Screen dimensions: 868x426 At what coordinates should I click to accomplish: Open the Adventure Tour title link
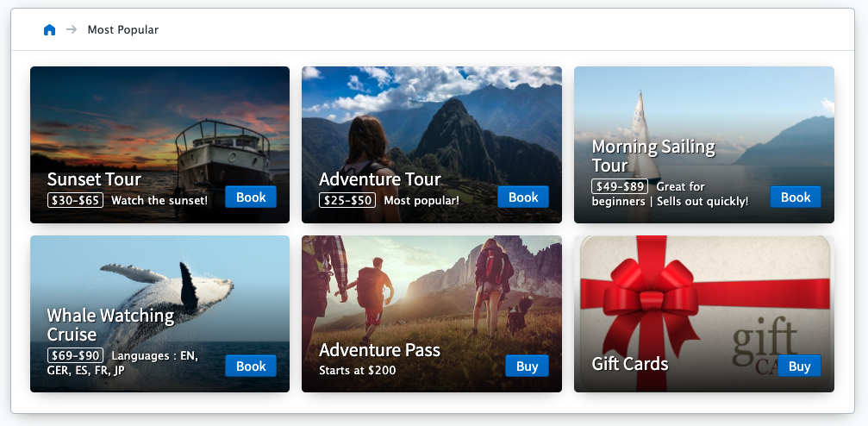(x=379, y=179)
